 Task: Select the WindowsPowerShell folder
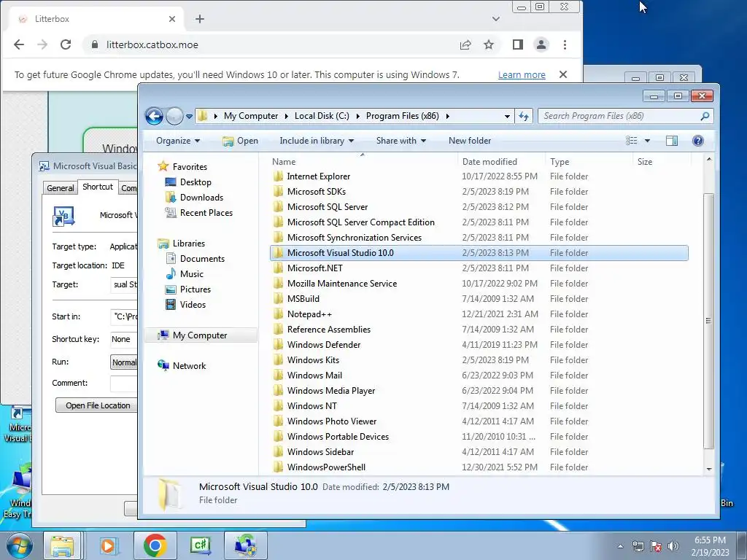click(326, 467)
